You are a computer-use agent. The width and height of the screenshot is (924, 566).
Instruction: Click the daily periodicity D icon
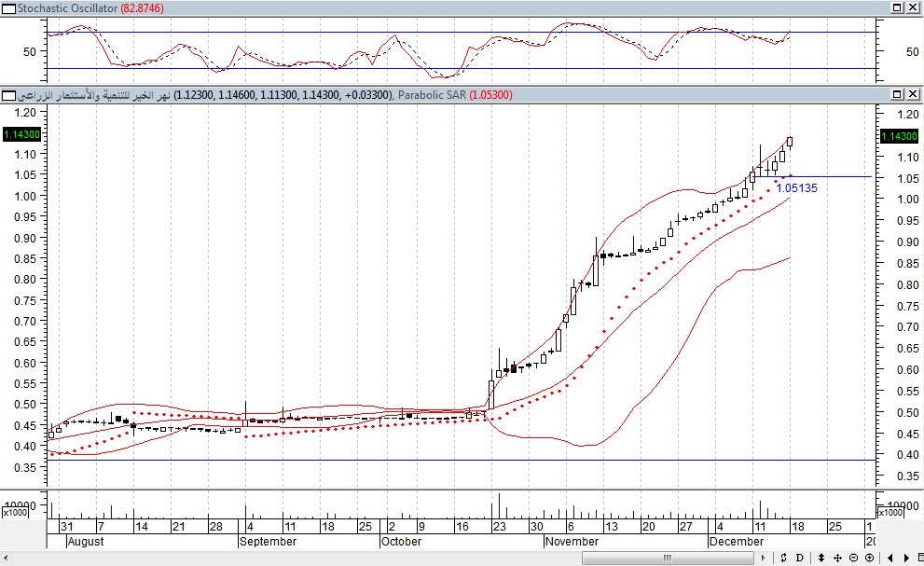[799, 558]
